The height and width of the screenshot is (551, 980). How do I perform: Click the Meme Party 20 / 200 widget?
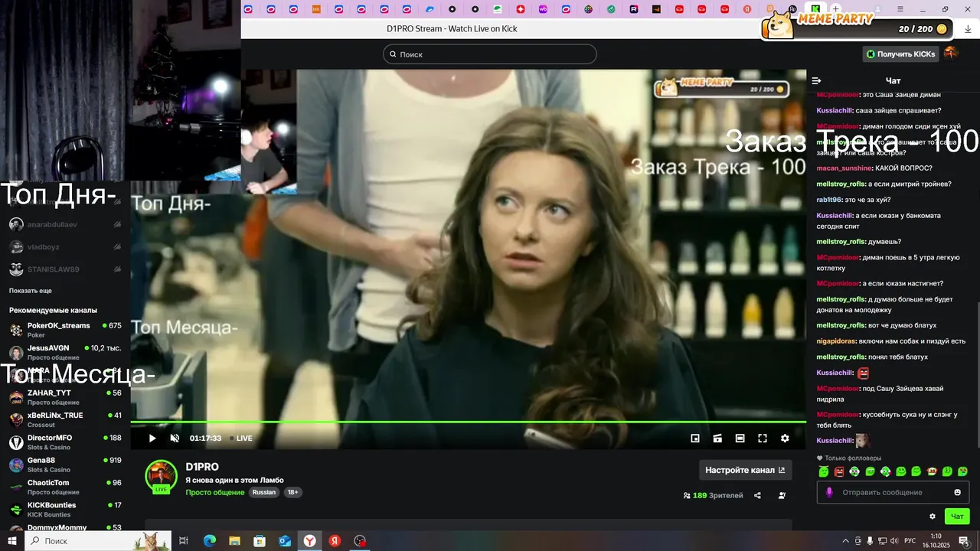coord(857,25)
